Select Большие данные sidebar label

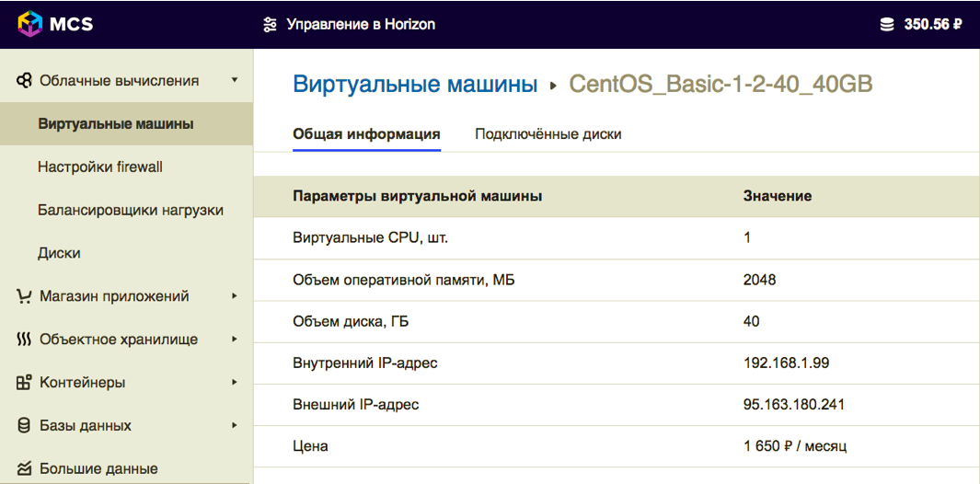(x=98, y=468)
